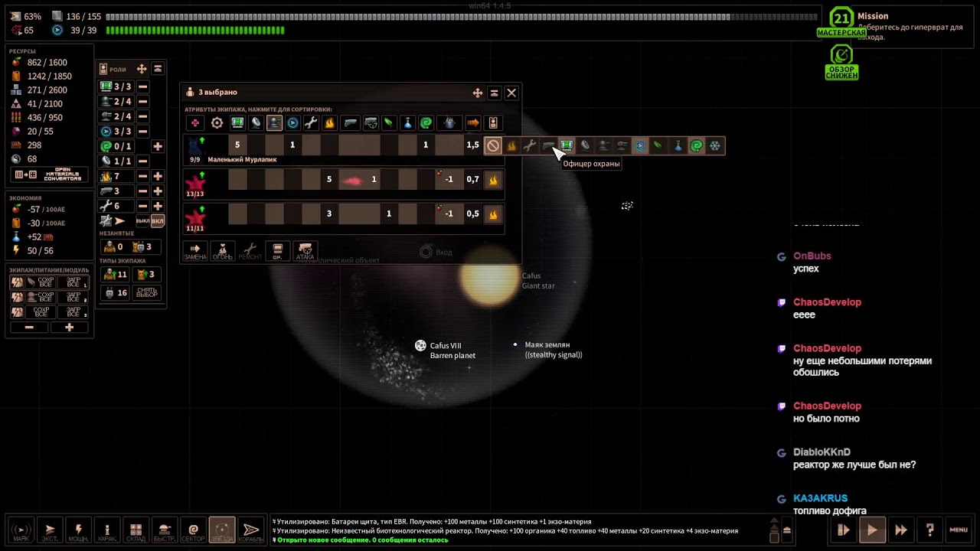Screen dimensions: 980x551
Task: Click the Замена crew command
Action: [195, 251]
